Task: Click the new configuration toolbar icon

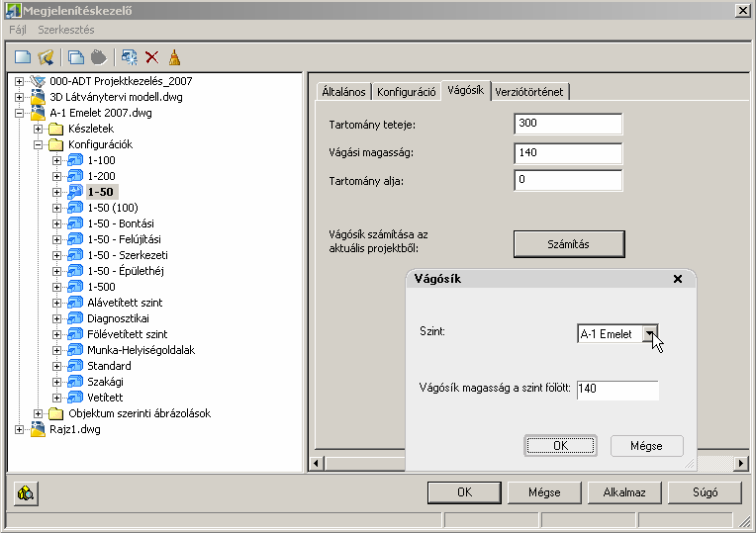Action: tap(22, 57)
